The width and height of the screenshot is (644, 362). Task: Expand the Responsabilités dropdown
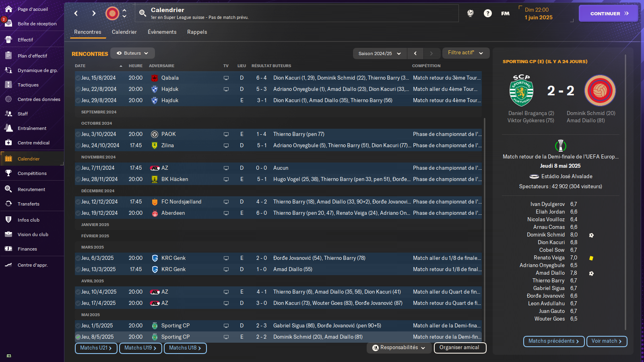tap(399, 348)
